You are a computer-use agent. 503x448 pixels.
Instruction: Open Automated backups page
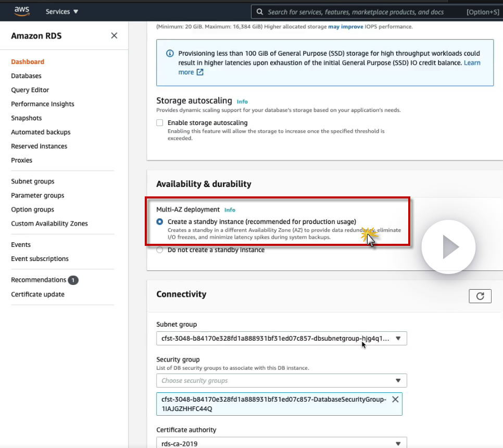[x=41, y=132]
